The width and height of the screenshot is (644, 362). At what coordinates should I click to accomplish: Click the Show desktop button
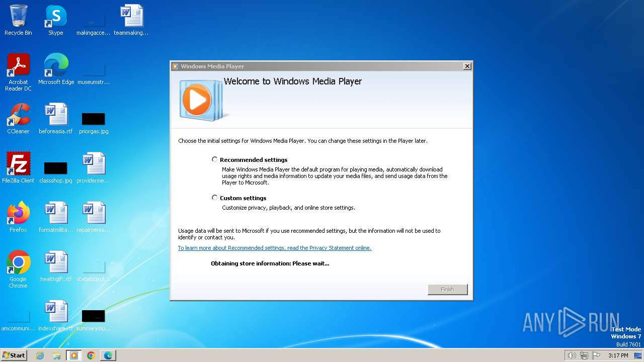click(x=638, y=355)
